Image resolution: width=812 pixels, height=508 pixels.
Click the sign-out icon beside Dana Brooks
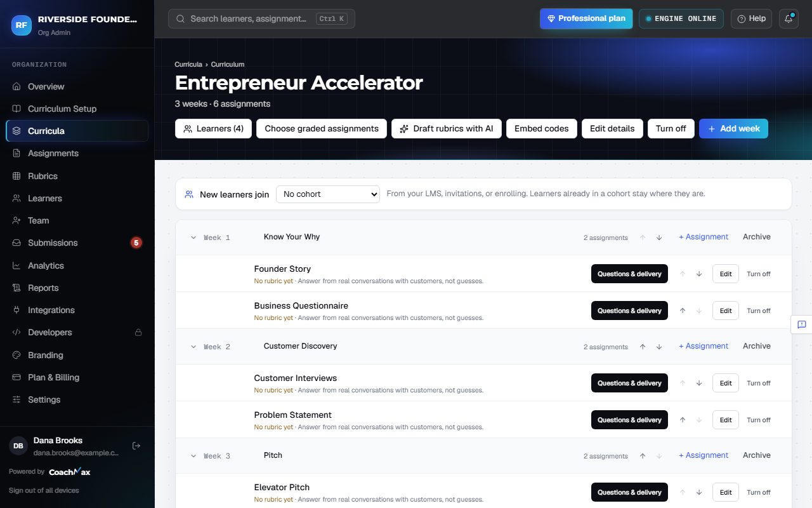coord(136,446)
